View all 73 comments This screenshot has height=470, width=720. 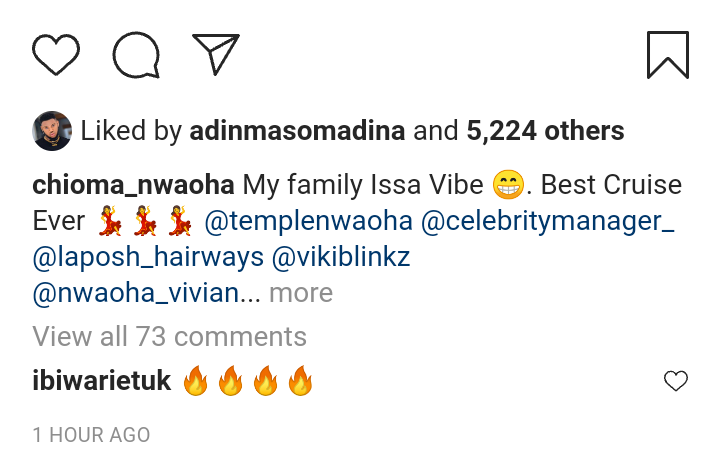click(169, 336)
